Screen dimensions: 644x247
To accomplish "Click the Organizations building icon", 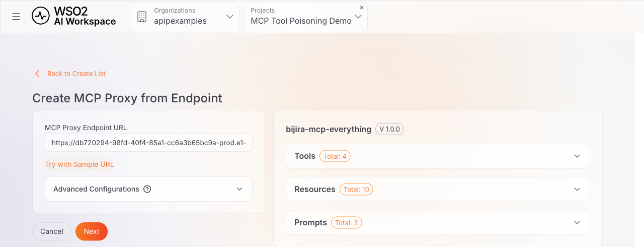I will click(x=142, y=17).
